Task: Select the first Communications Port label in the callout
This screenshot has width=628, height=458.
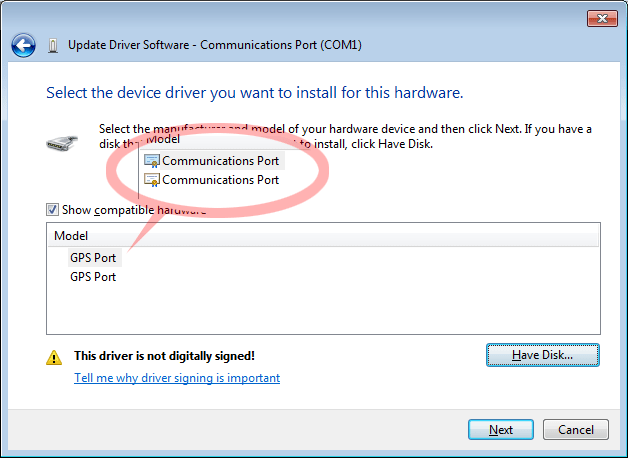Action: (x=220, y=160)
